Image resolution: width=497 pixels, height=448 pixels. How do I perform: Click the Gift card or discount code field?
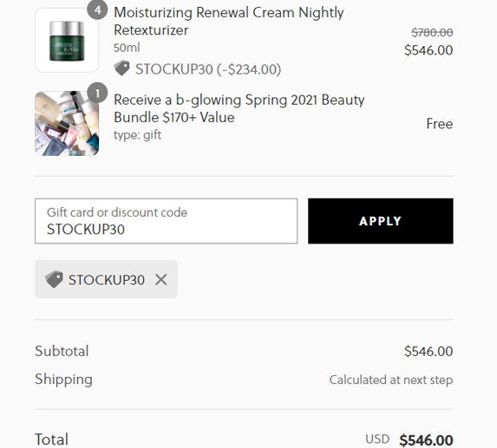(166, 221)
